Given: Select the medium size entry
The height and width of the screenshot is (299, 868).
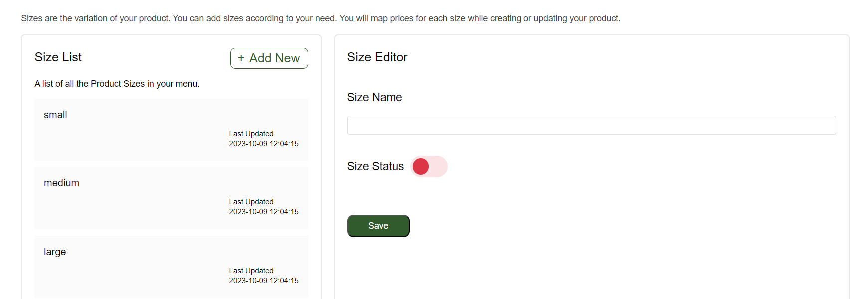Looking at the screenshot, I should 171,198.
